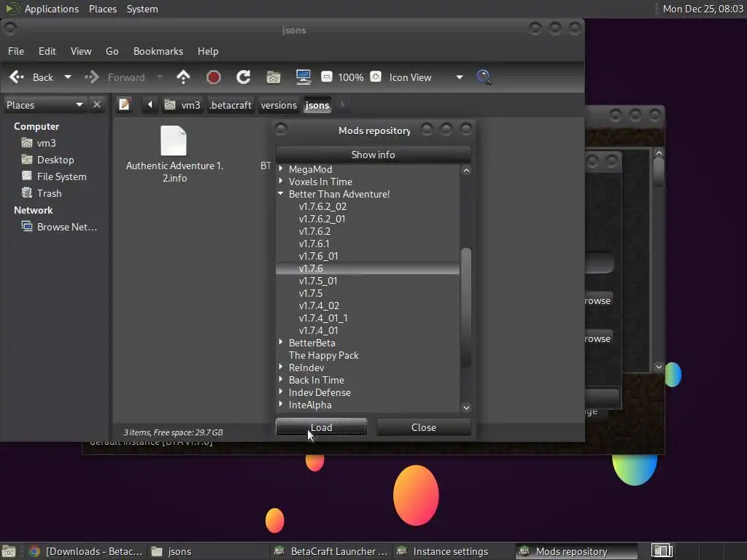This screenshot has width=747, height=560.
Task: Open the Bookmarks menu
Action: pyautogui.click(x=158, y=52)
